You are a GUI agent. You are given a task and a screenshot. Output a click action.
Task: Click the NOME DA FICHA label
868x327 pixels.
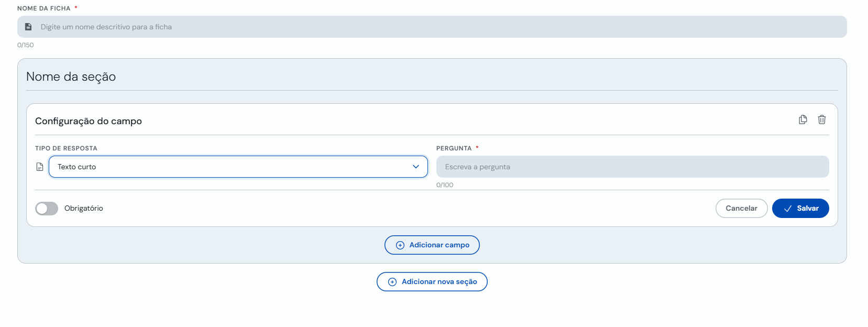44,8
